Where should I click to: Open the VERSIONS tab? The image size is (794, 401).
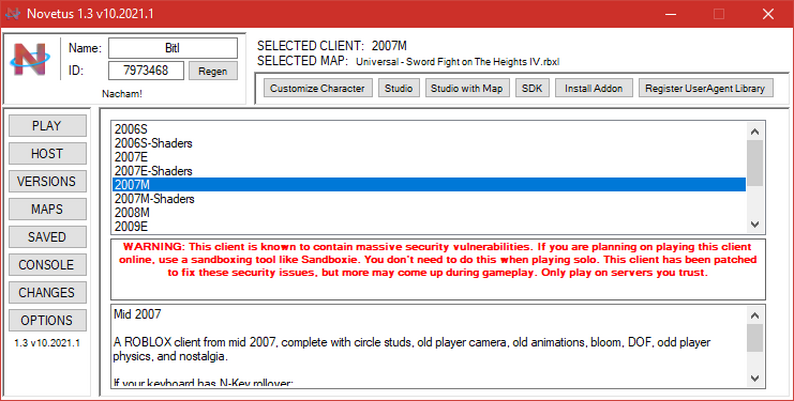pos(47,181)
